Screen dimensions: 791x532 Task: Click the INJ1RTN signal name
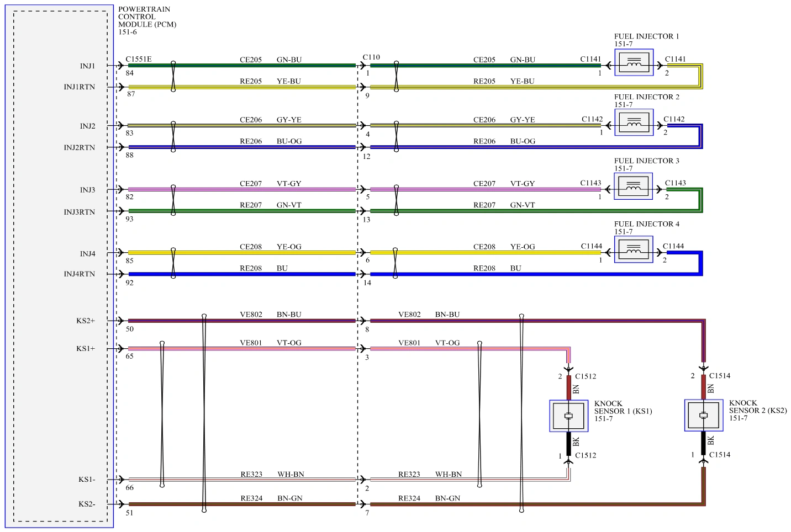coord(79,87)
